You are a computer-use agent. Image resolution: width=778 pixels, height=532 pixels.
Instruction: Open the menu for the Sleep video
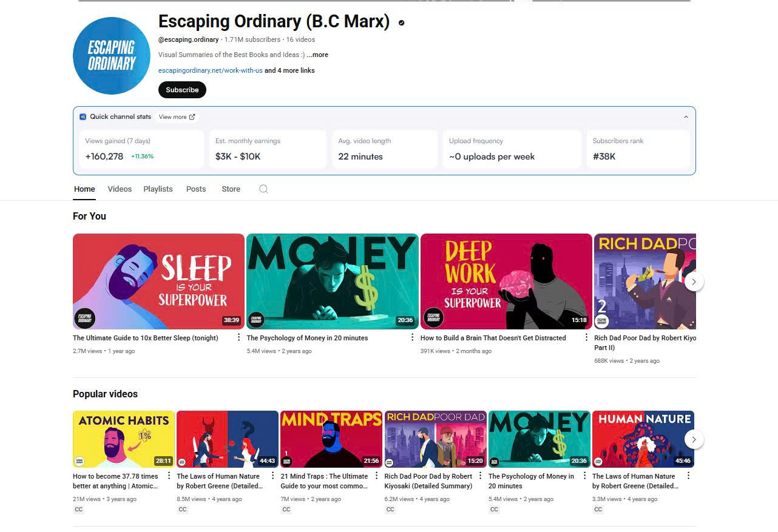[x=238, y=337]
